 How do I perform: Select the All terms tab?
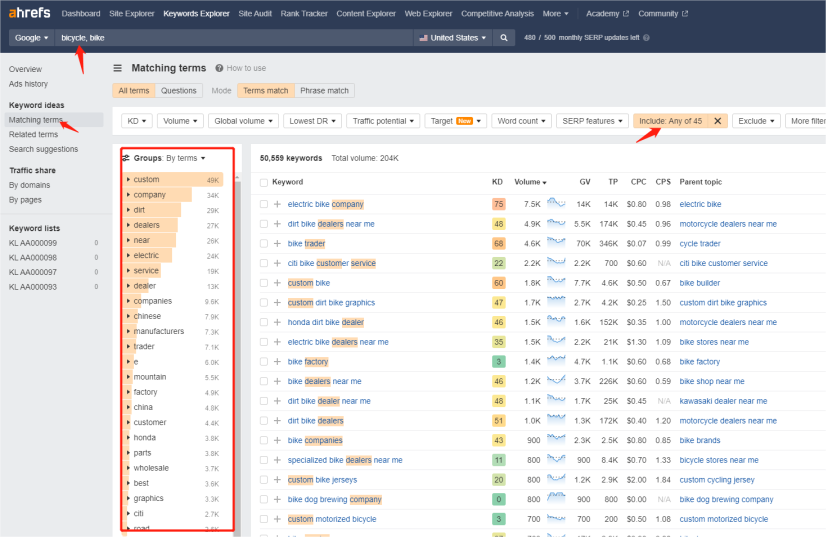(x=134, y=91)
